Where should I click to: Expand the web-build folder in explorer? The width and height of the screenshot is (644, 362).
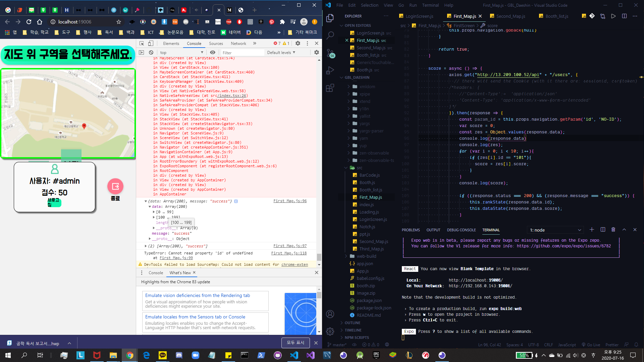click(x=366, y=256)
